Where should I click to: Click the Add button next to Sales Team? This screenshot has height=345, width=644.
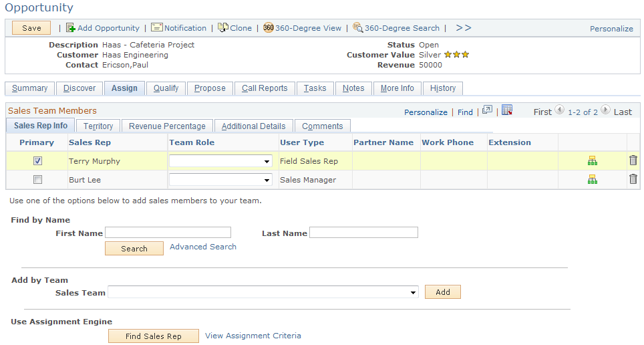tap(443, 292)
